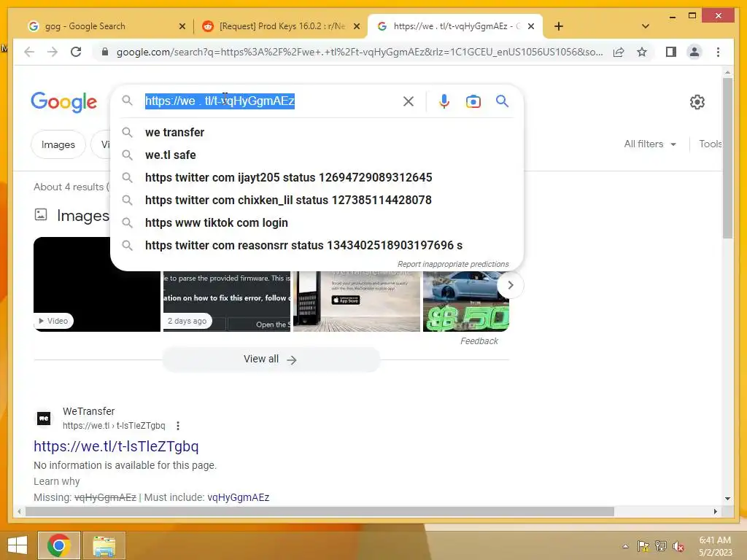Open File Explorer from the taskbar
Viewport: 747px width, 560px height.
104,545
